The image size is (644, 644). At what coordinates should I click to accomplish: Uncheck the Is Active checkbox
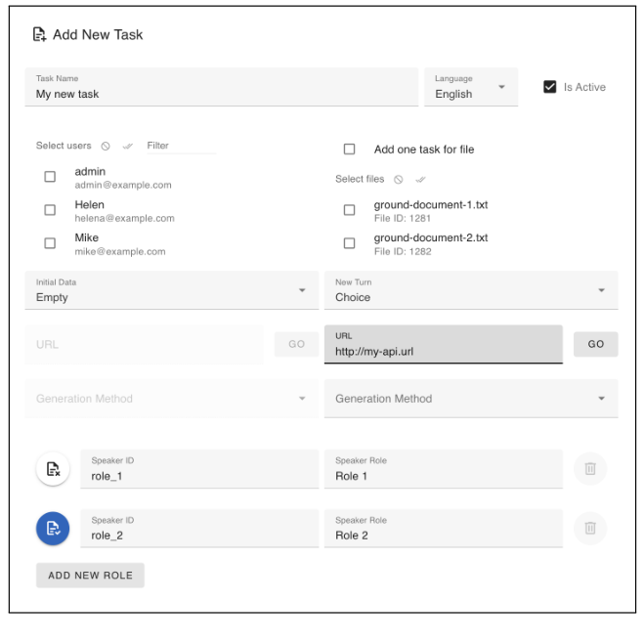point(549,87)
